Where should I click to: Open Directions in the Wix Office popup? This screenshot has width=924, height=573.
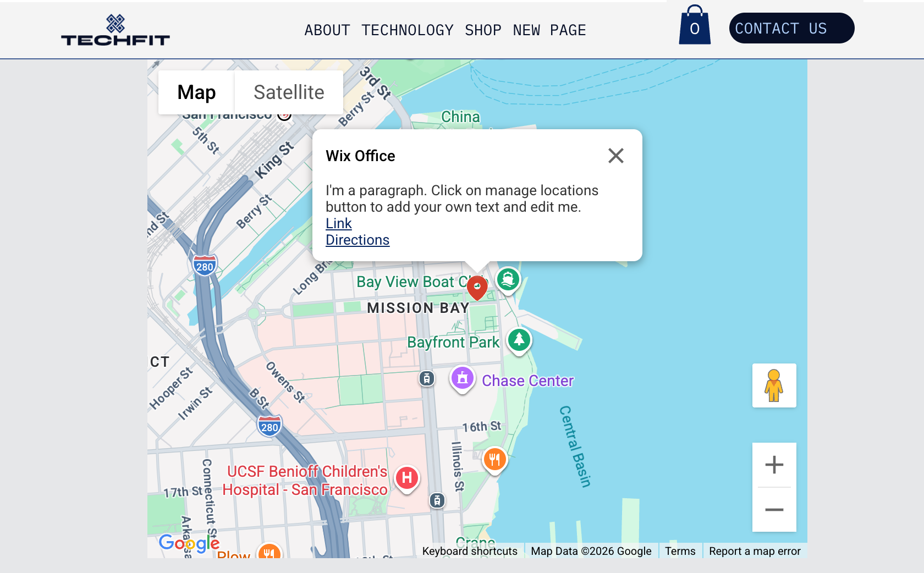(x=358, y=240)
